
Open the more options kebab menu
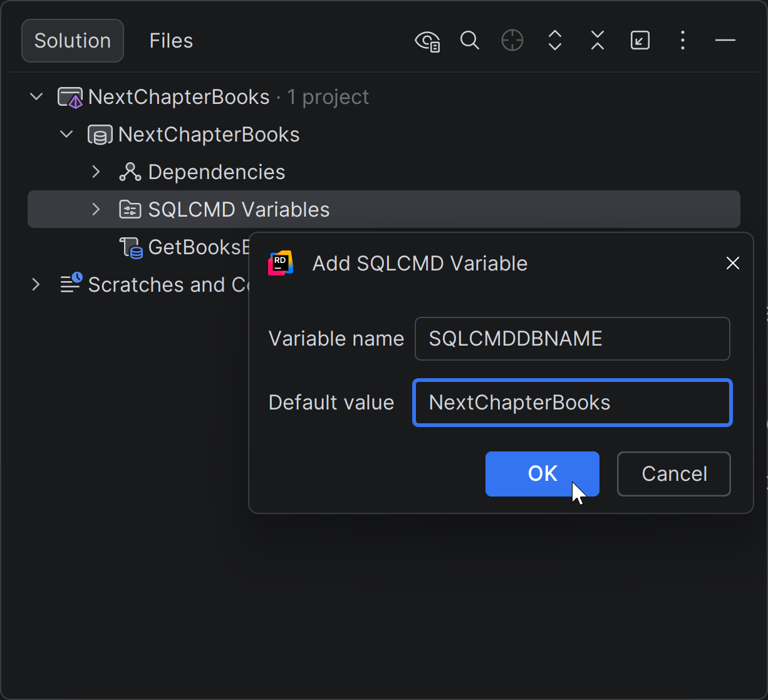[682, 40]
